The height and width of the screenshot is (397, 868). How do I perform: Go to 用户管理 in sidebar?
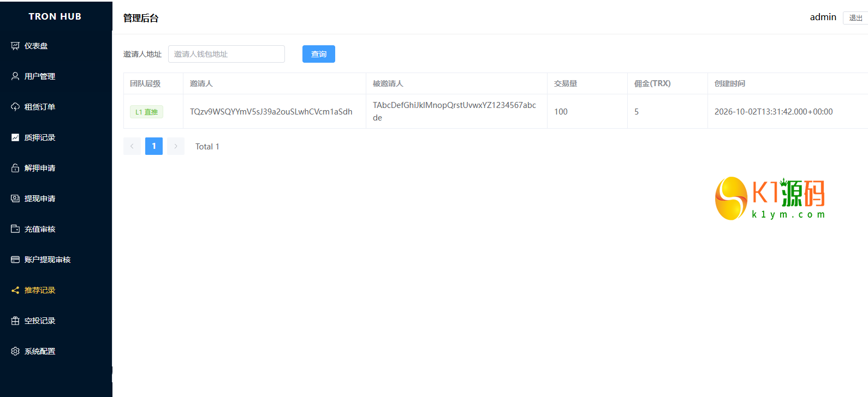56,76
